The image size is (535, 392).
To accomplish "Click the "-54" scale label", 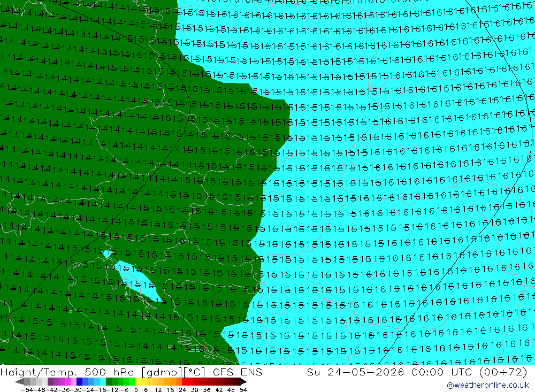I will click(x=27, y=390).
